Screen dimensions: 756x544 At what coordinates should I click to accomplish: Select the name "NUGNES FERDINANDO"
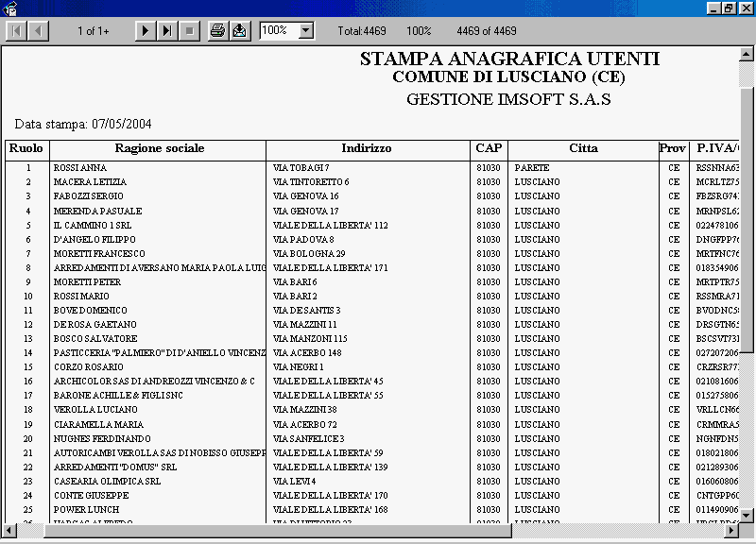pyautogui.click(x=102, y=439)
